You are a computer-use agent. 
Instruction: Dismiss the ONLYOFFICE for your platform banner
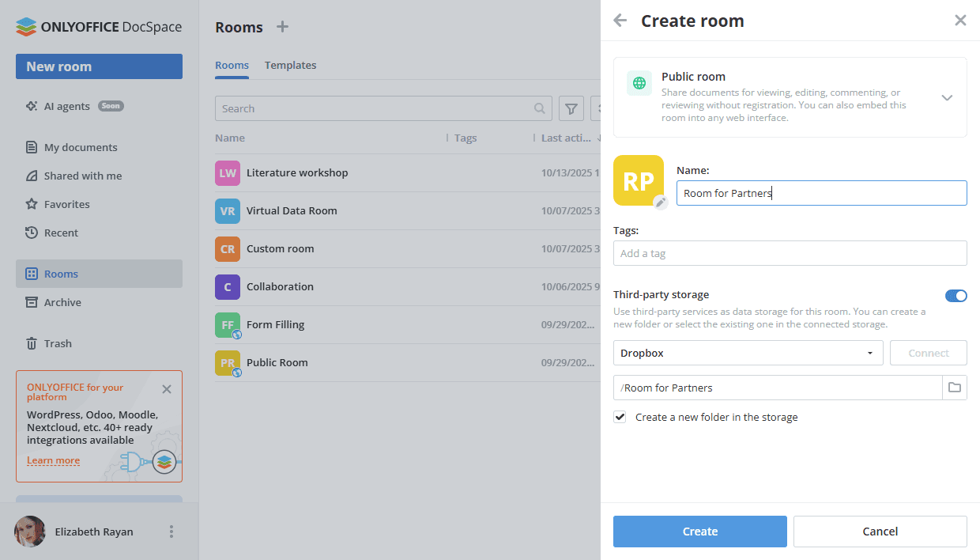(167, 389)
